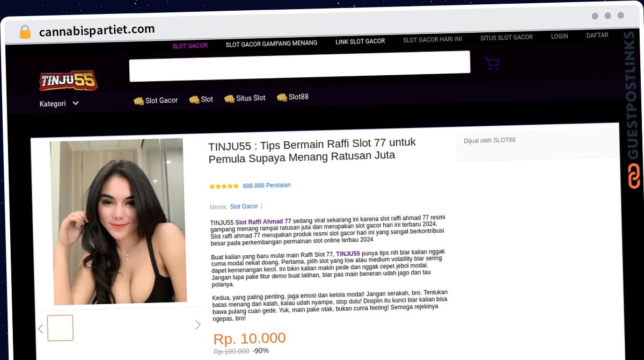
Task: Click the fist icon beside Slot Gacor
Action: [138, 101]
